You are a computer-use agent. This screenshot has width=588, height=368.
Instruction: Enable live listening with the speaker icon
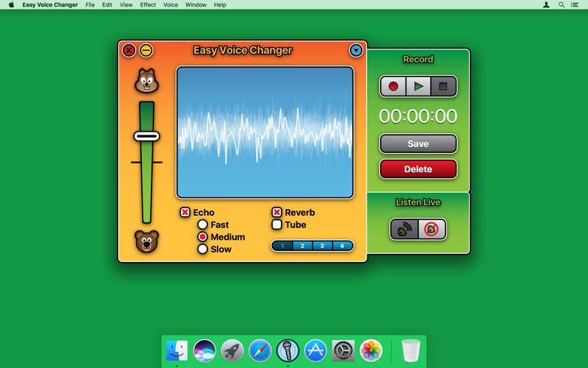coord(404,229)
